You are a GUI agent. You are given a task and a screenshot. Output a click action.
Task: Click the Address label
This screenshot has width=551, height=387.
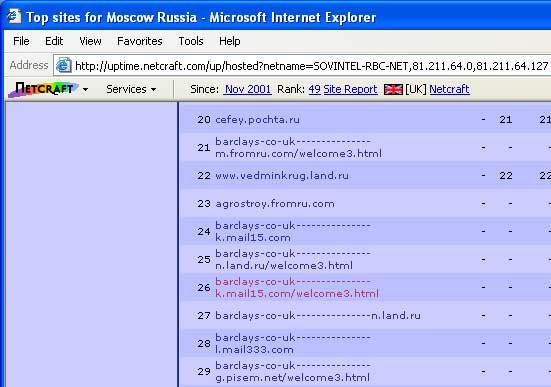(29, 65)
